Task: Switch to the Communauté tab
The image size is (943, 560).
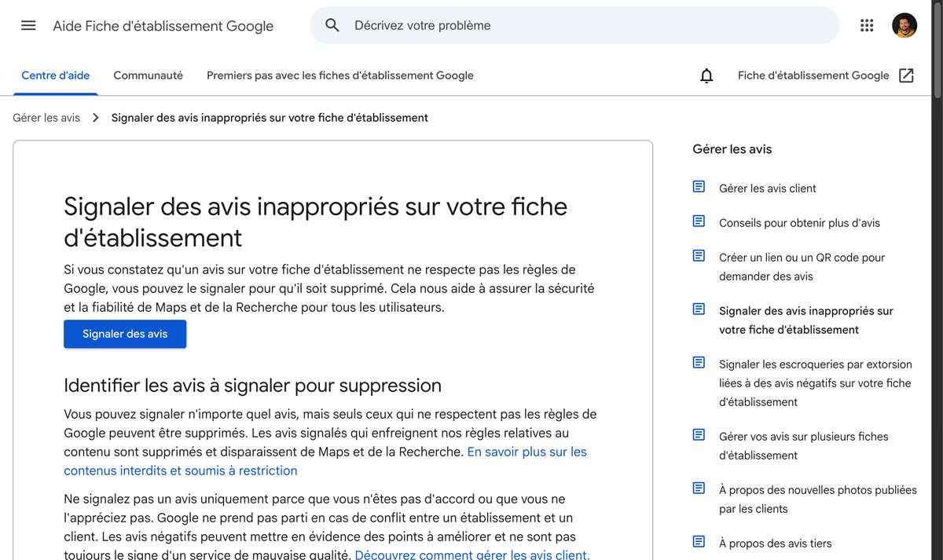Action: coord(149,75)
